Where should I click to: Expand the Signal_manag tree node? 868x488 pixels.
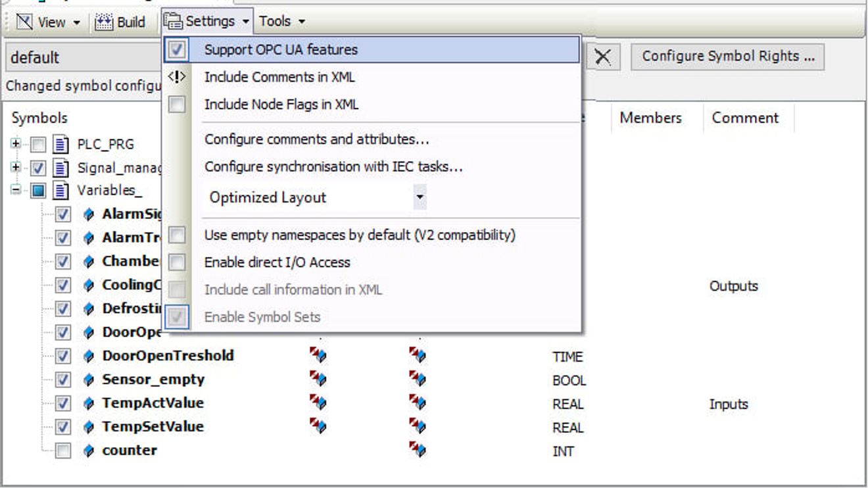(x=14, y=168)
